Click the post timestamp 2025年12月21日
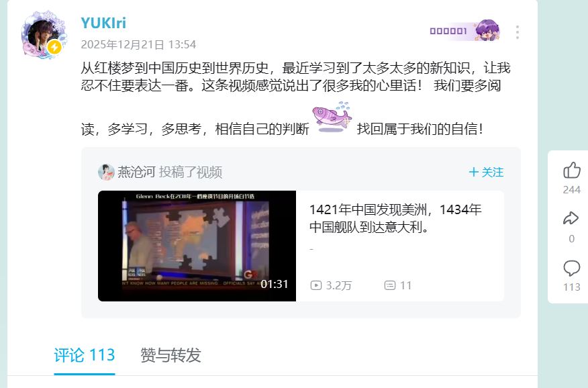This screenshot has width=588, height=388. 138,44
